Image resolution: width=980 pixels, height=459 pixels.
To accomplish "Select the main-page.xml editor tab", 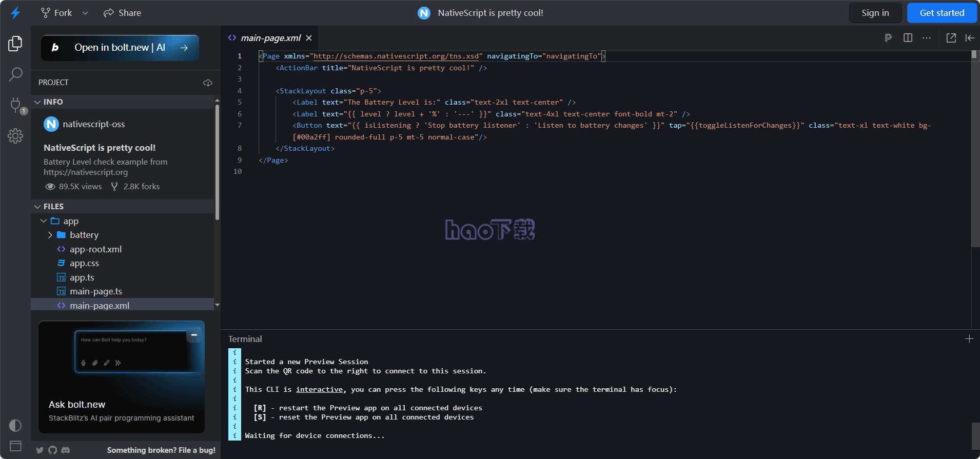I will [x=270, y=38].
